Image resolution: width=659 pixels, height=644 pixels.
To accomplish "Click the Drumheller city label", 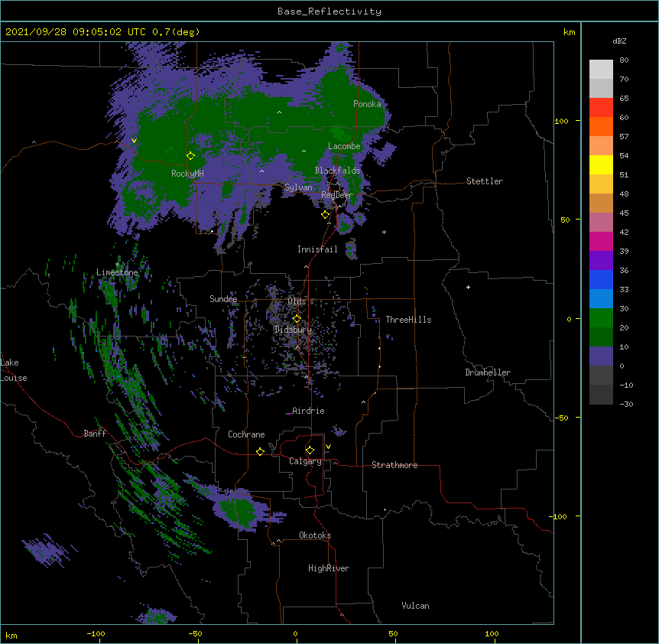I will coord(488,372).
